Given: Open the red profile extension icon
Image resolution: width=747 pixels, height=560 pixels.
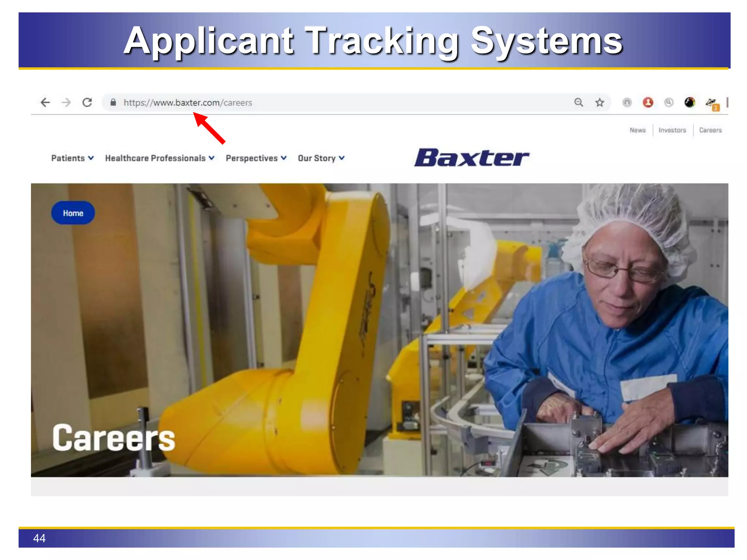Looking at the screenshot, I should 648,102.
